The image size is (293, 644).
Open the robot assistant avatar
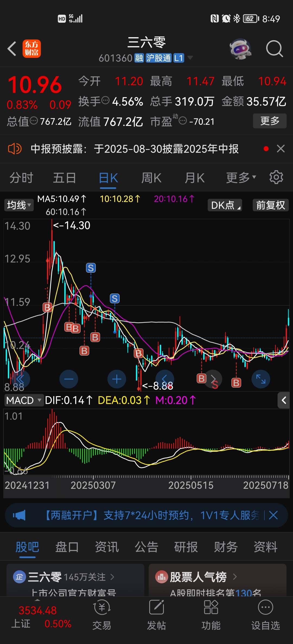pos(240,49)
